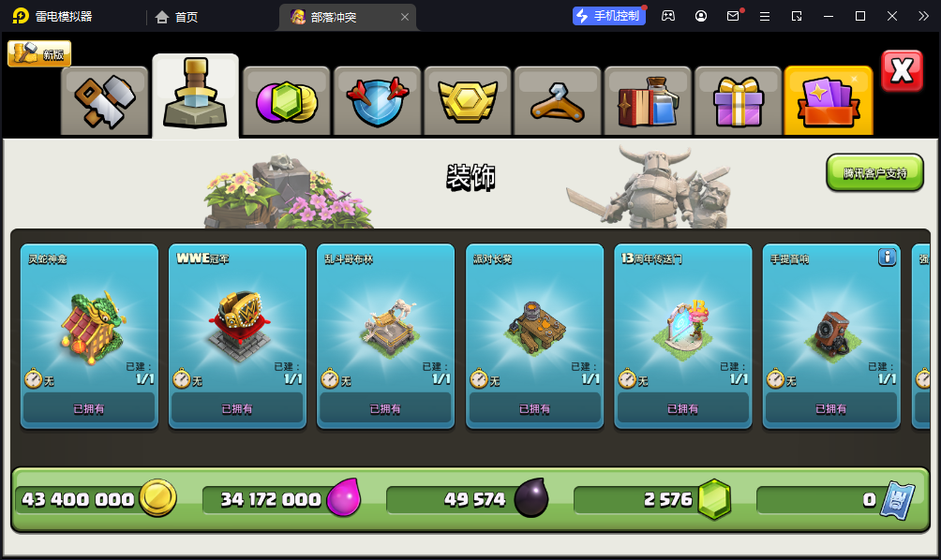The width and height of the screenshot is (941, 560).
Task: Open the emulator hamburger menu
Action: 765,16
